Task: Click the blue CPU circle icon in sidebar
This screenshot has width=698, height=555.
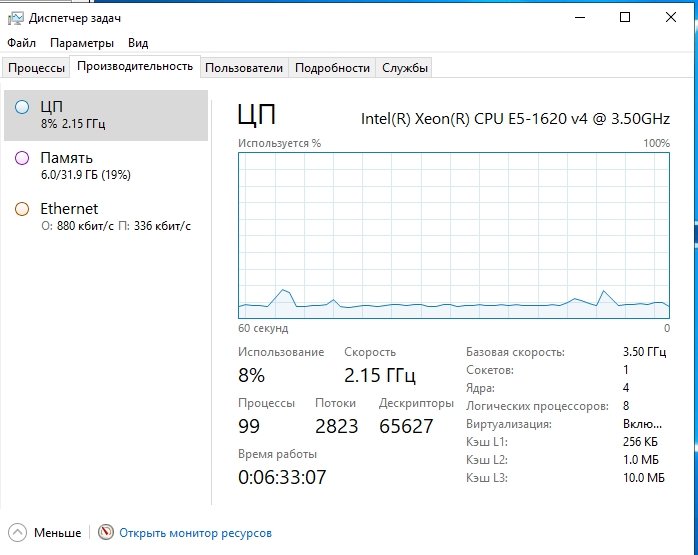Action: point(22,106)
